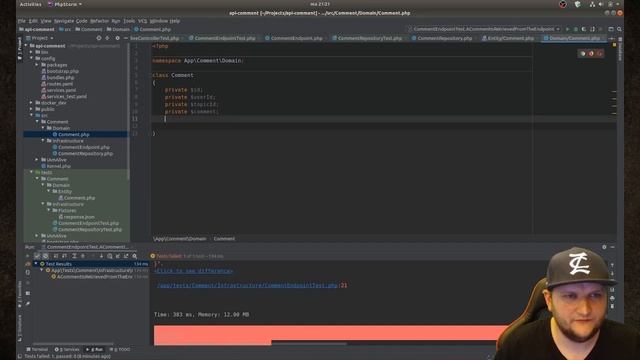Screen dimensions: 640x360
Task: Run with coverage from the top toolbar
Action: coord(584,29)
